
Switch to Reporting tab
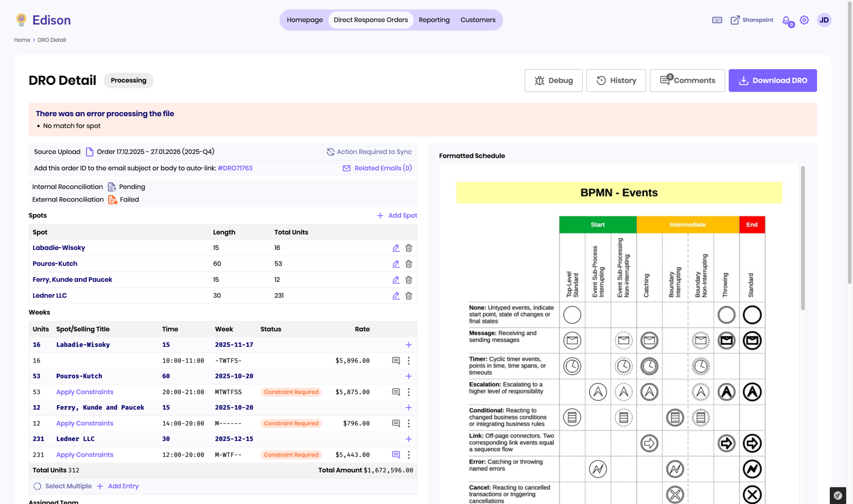434,20
